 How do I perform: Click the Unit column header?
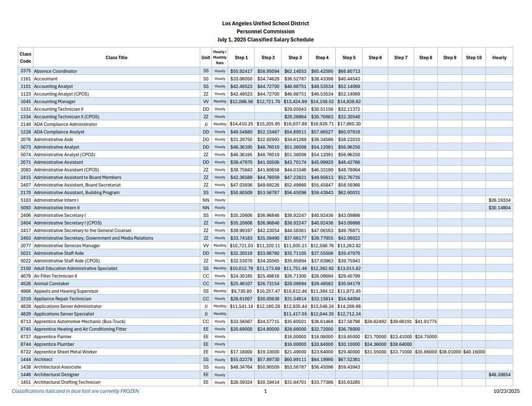[205, 58]
